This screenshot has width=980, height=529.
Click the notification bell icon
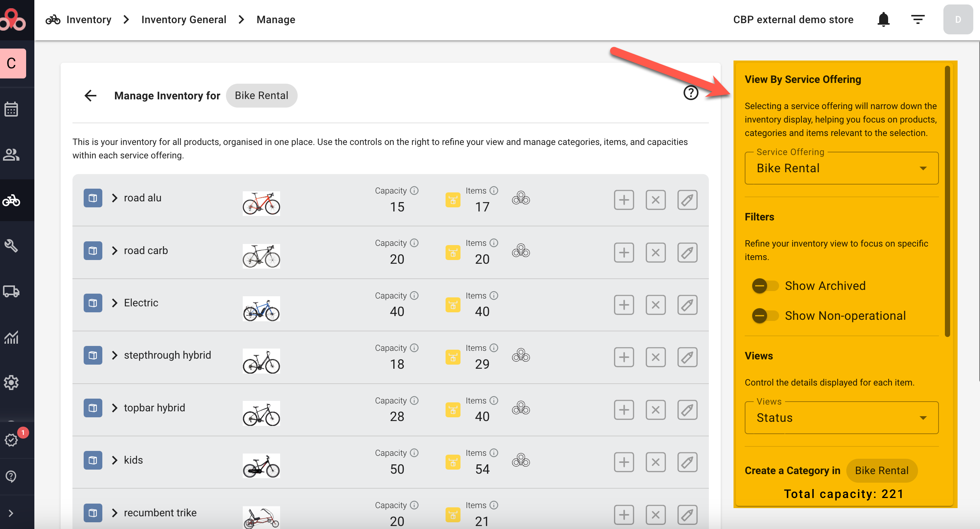coord(883,19)
